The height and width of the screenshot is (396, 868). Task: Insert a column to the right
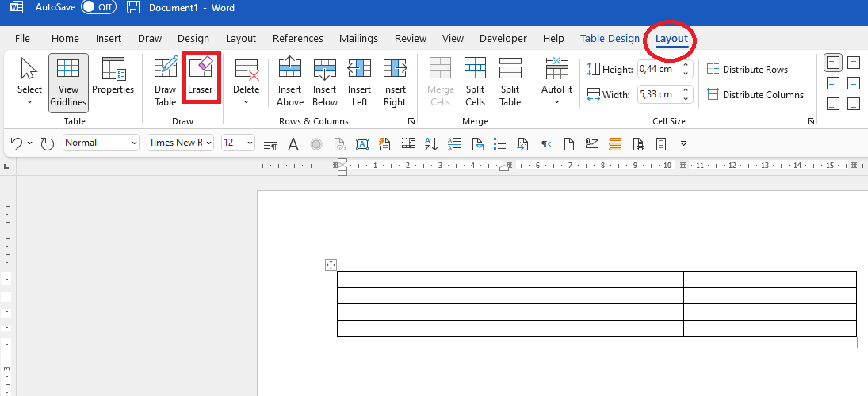395,82
